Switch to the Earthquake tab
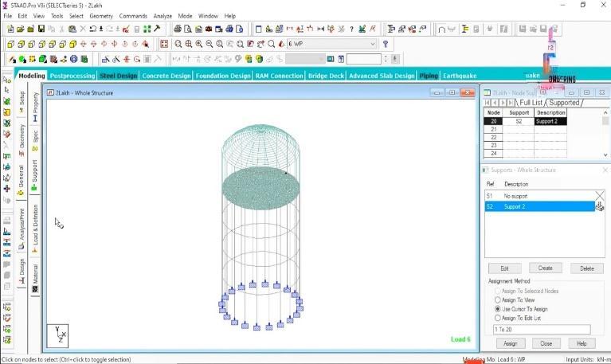The width and height of the screenshot is (611, 364). [460, 76]
